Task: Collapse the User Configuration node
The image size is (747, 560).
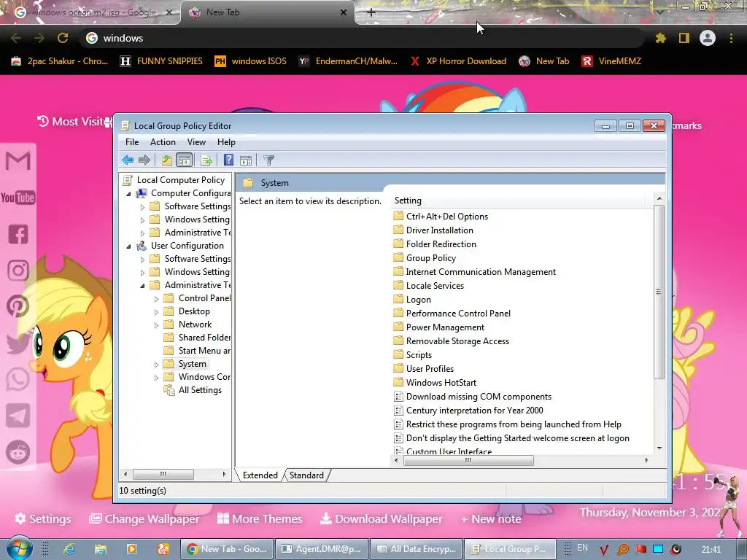Action: click(x=128, y=246)
